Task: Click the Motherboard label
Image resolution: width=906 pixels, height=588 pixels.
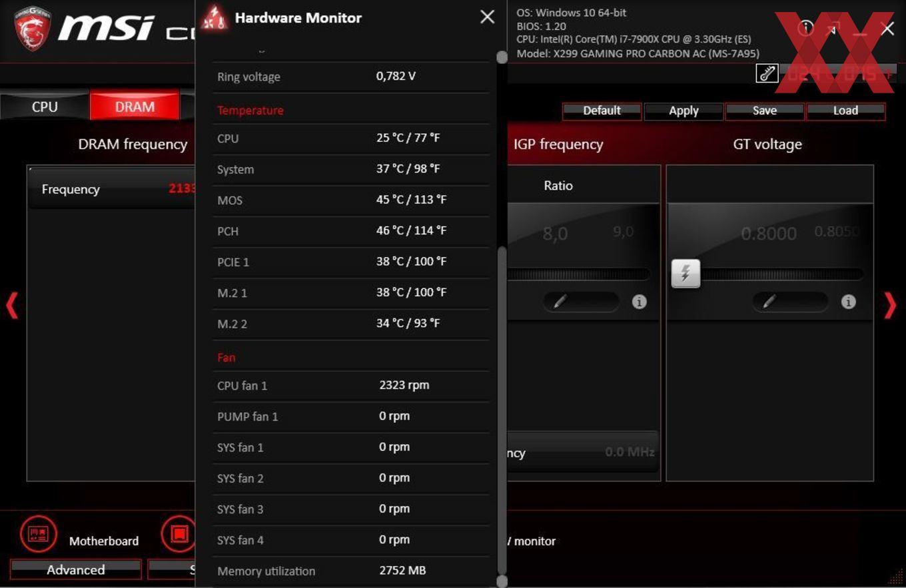Action: 104,541
